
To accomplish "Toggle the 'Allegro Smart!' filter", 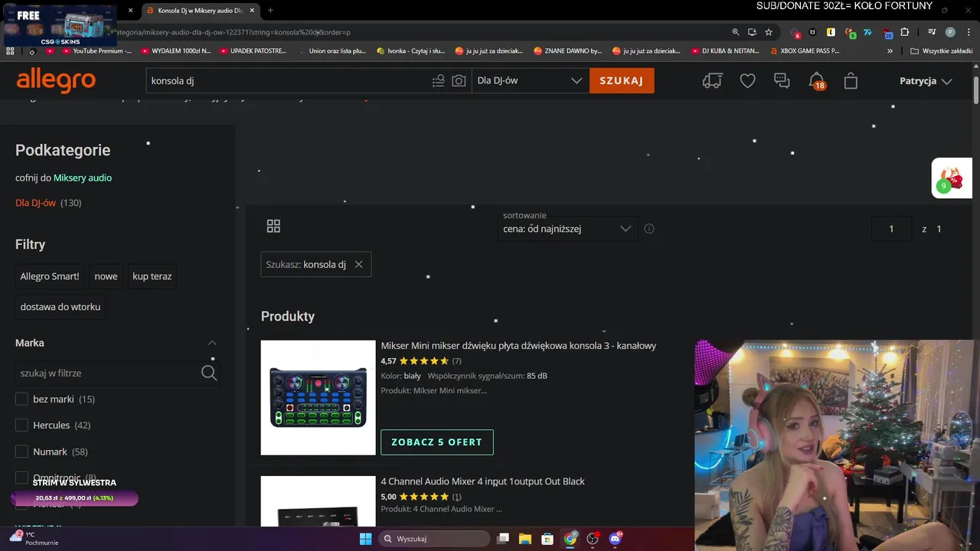I will pos(50,276).
